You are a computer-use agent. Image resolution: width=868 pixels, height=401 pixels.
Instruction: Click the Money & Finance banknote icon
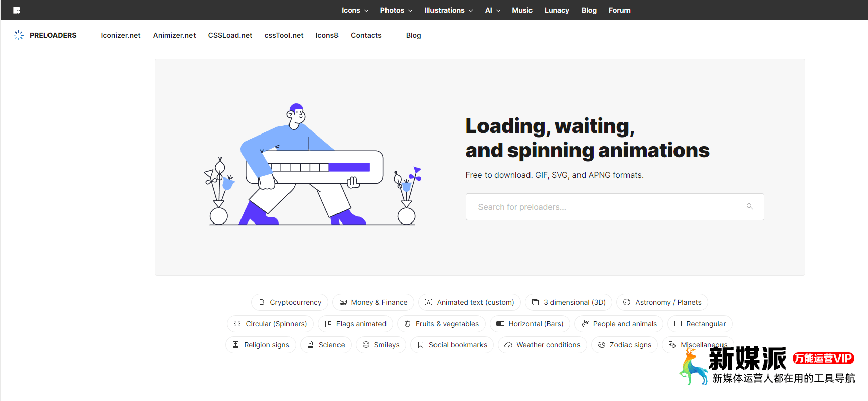[x=343, y=302]
